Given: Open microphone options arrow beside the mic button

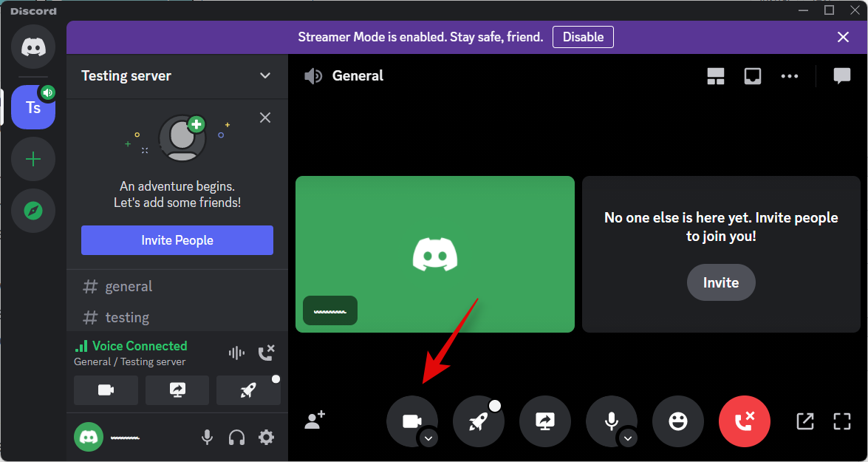Looking at the screenshot, I should tap(628, 438).
